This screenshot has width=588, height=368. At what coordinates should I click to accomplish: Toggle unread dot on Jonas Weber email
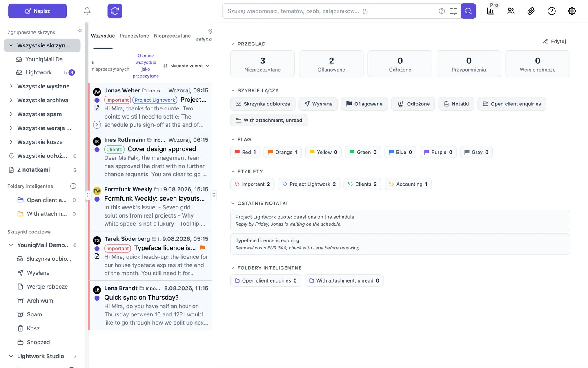(x=97, y=100)
